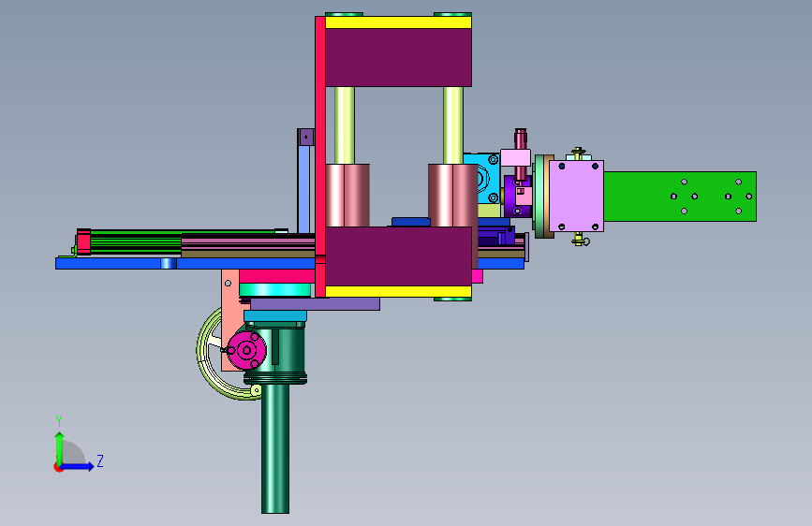Select the long dark green vertical shaft

(275, 448)
